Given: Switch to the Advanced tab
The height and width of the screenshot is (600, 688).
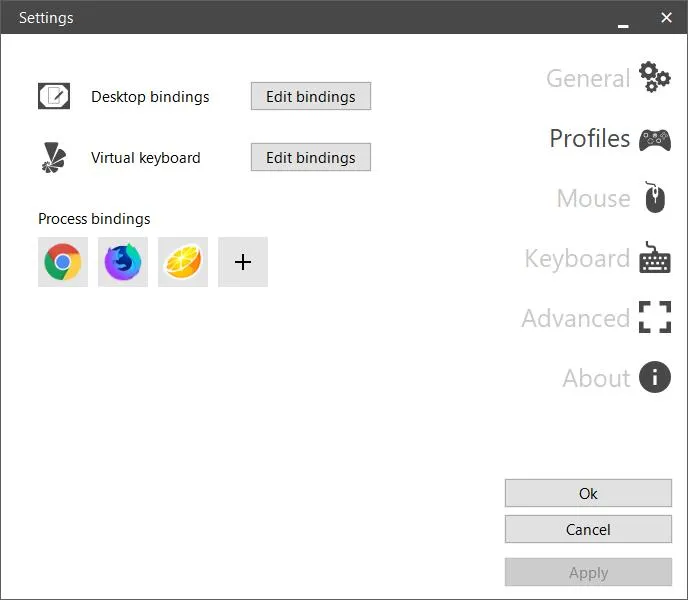Looking at the screenshot, I should (576, 318).
